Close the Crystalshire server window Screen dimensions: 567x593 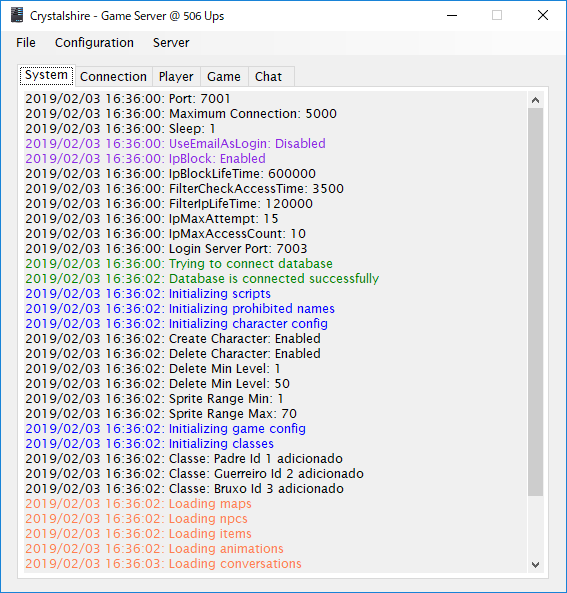coord(543,16)
